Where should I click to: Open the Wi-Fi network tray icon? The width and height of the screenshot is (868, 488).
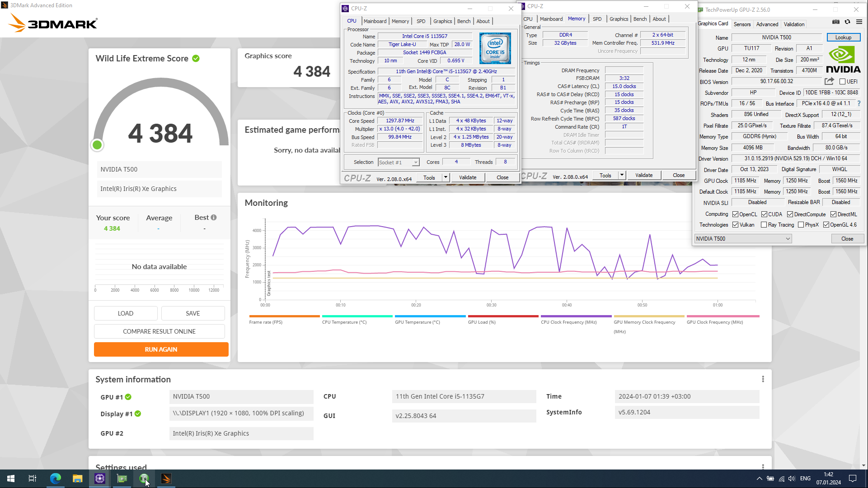(781, 479)
